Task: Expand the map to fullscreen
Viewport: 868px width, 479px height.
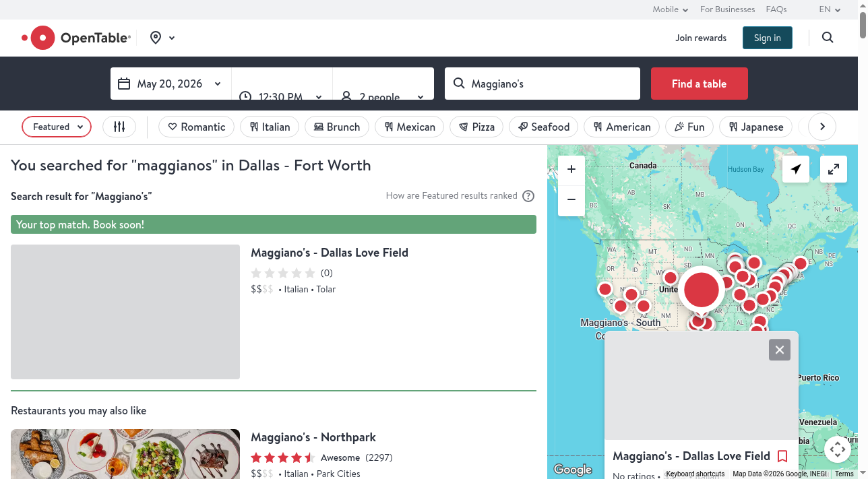Action: 834,169
